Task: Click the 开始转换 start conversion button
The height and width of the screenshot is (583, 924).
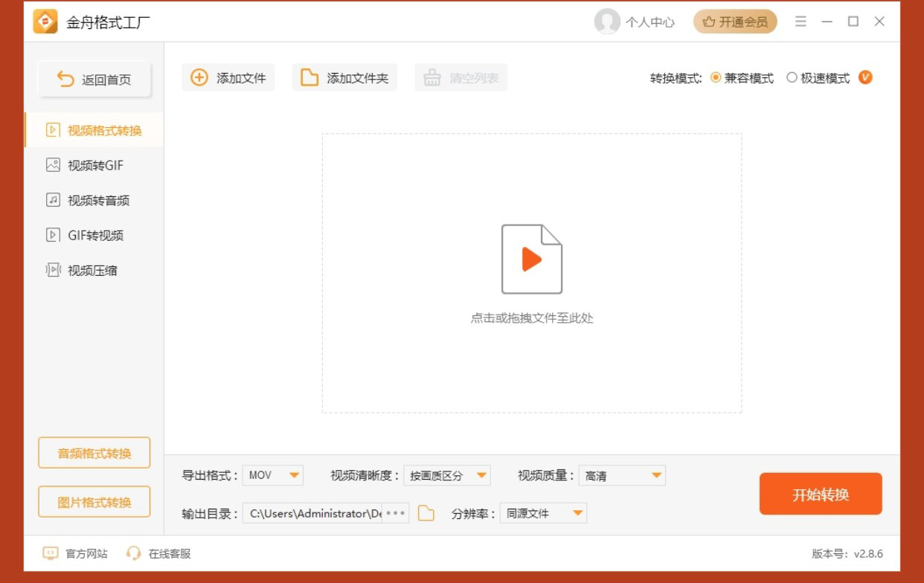Action: pyautogui.click(x=821, y=494)
